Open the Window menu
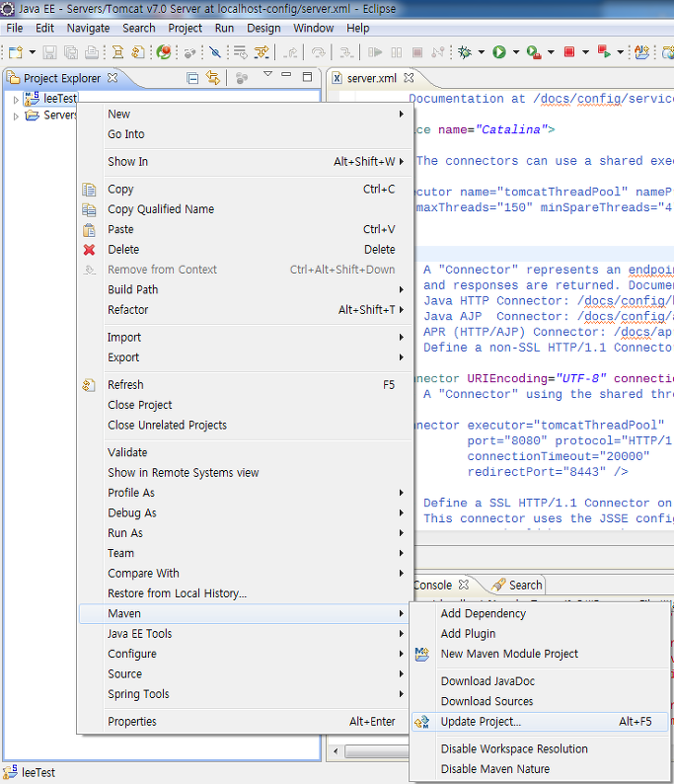Screen dimensions: 674x784 click(x=313, y=28)
